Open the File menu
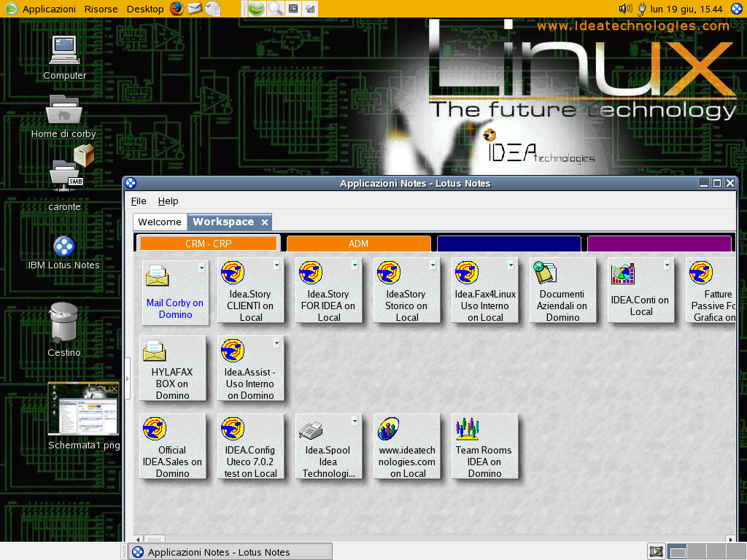 pyautogui.click(x=139, y=201)
